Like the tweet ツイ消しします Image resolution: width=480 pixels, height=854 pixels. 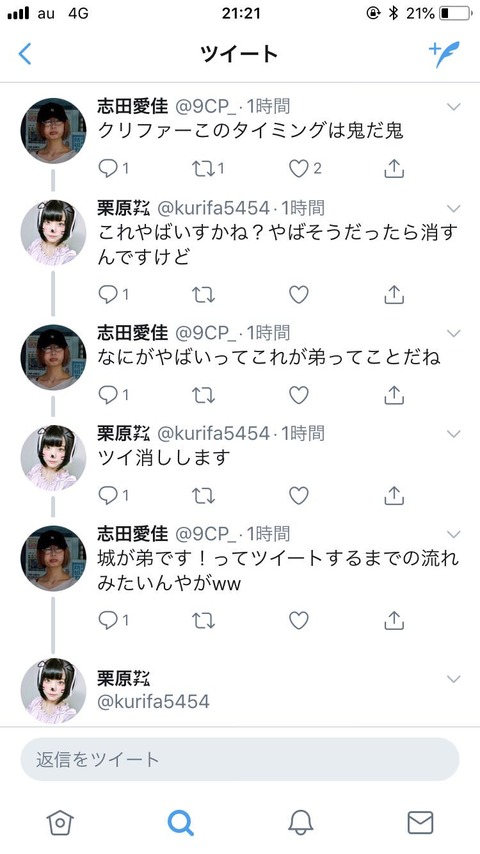299,496
